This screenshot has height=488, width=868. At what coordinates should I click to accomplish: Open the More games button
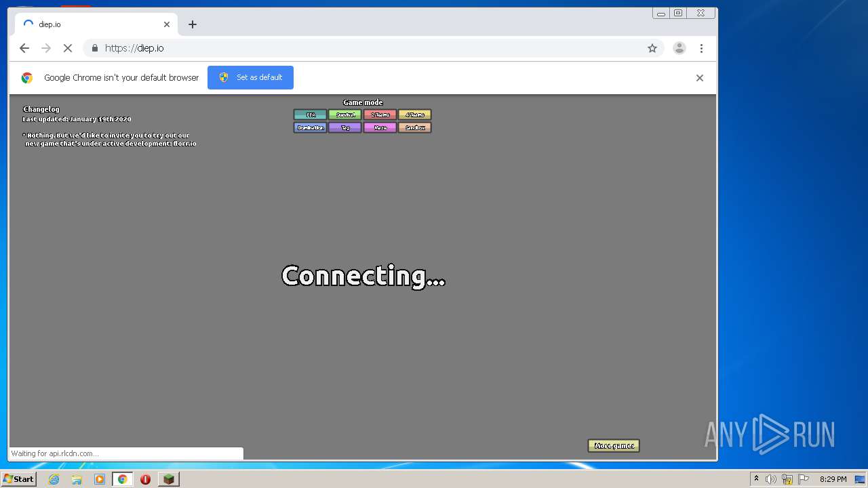click(614, 445)
